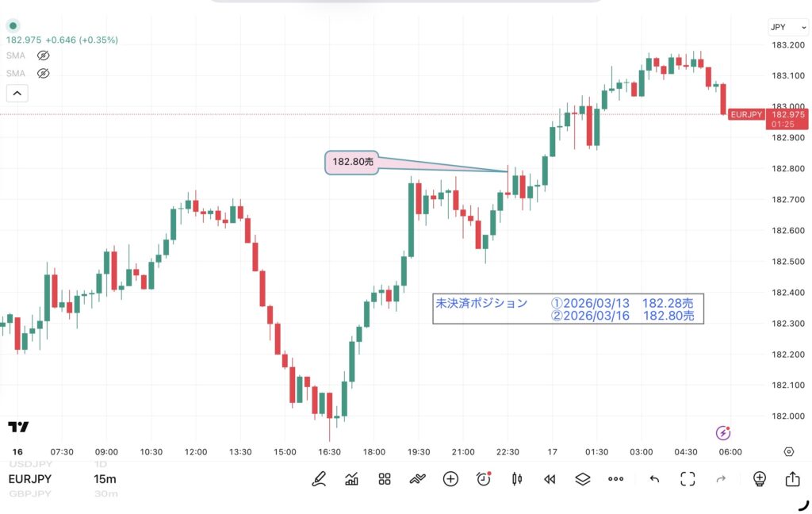Open the indicators chart icon

click(x=351, y=479)
